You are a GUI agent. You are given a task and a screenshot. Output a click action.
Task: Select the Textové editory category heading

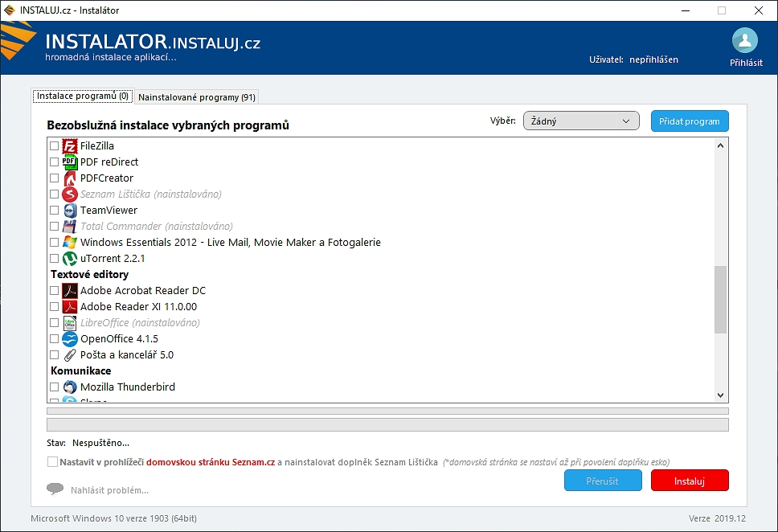(x=89, y=274)
